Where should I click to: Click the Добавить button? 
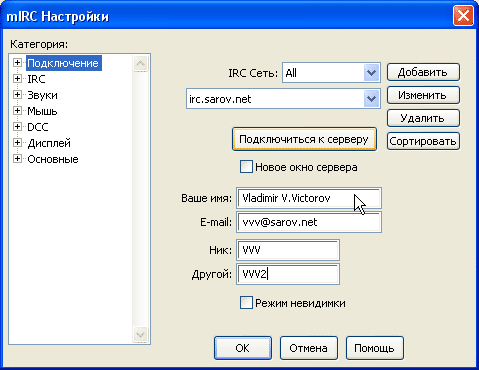click(x=423, y=72)
